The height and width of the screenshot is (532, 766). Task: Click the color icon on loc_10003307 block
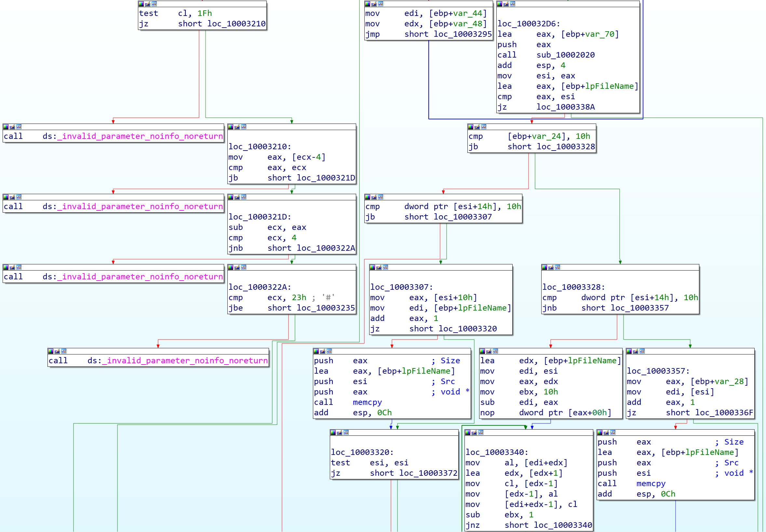[x=372, y=268]
